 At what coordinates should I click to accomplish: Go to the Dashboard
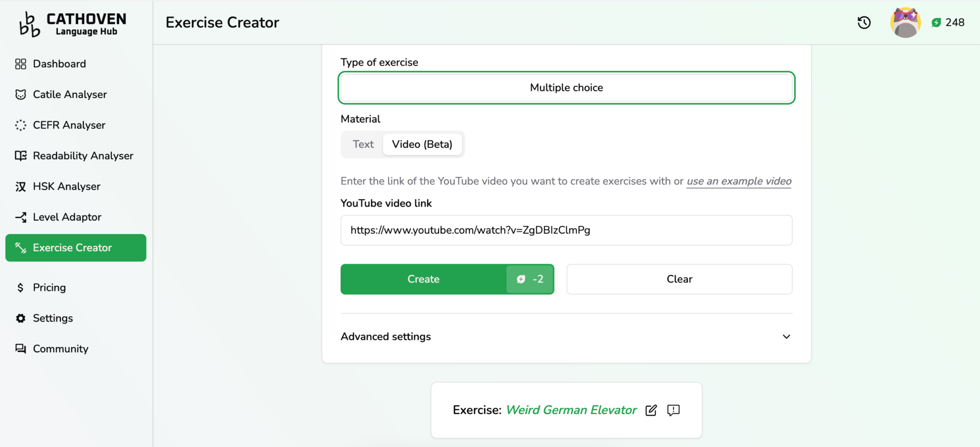coord(59,64)
